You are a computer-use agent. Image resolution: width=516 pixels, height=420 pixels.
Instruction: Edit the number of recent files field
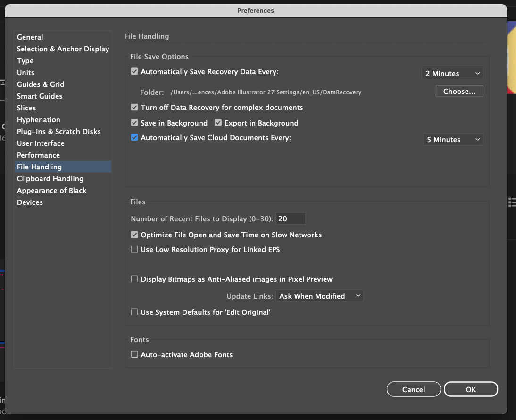pos(291,218)
